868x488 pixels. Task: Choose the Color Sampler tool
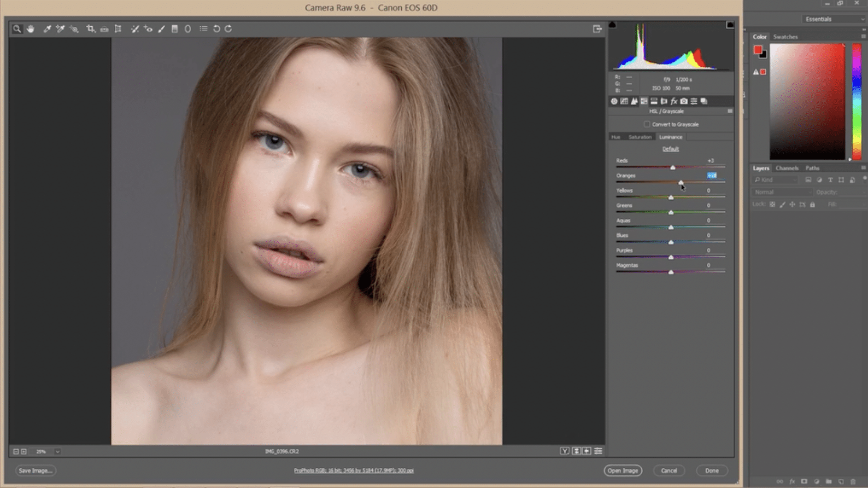coord(60,28)
